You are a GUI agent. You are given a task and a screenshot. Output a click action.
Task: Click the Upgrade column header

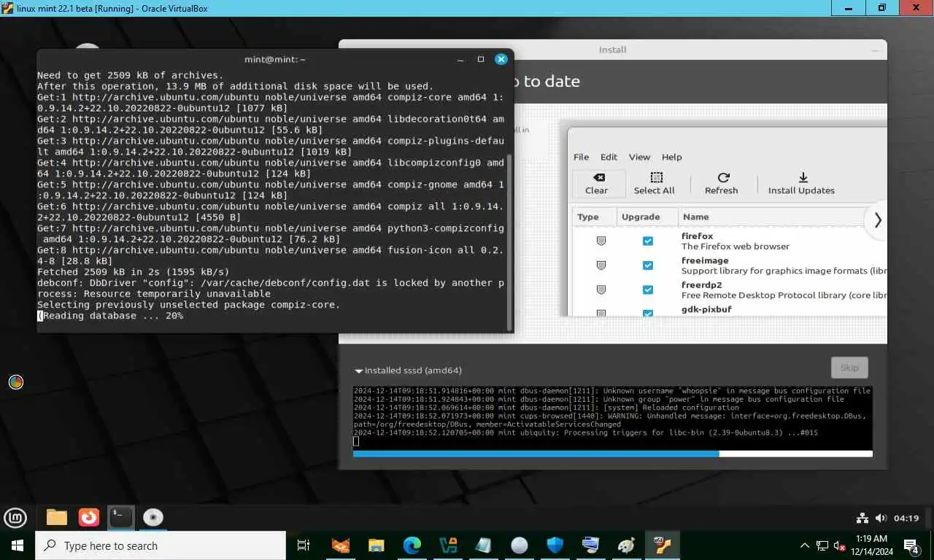point(646,217)
